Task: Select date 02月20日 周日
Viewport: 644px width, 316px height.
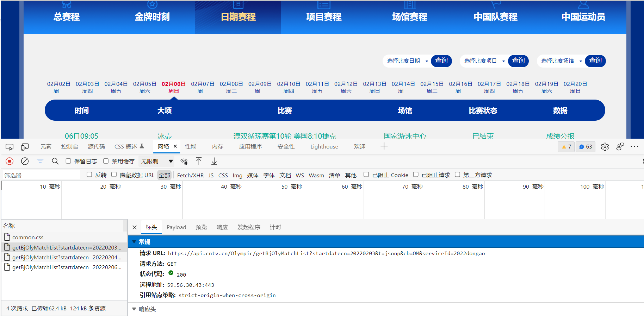Action: pyautogui.click(x=575, y=87)
